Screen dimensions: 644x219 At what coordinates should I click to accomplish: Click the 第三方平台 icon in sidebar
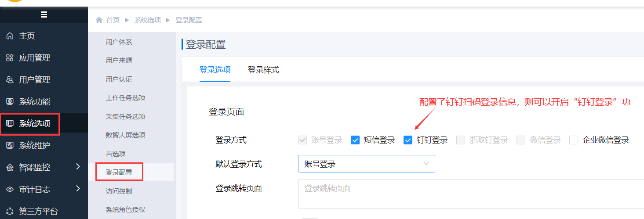(x=10, y=211)
